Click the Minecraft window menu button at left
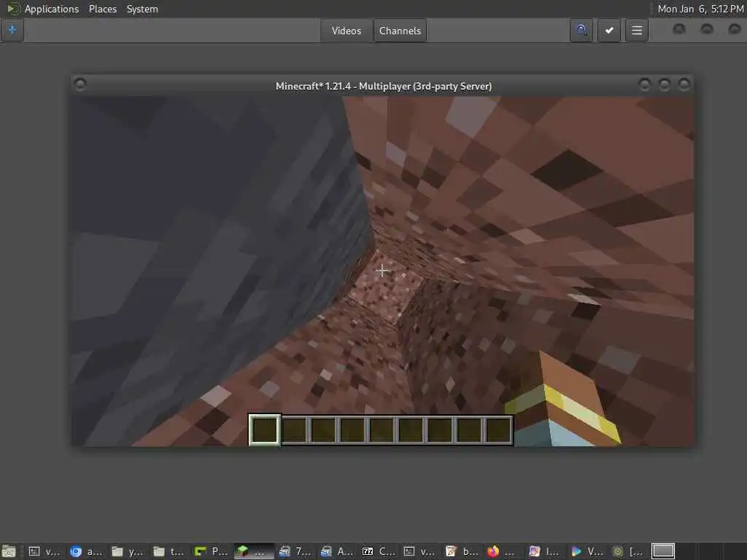This screenshot has width=747, height=560. point(80,85)
